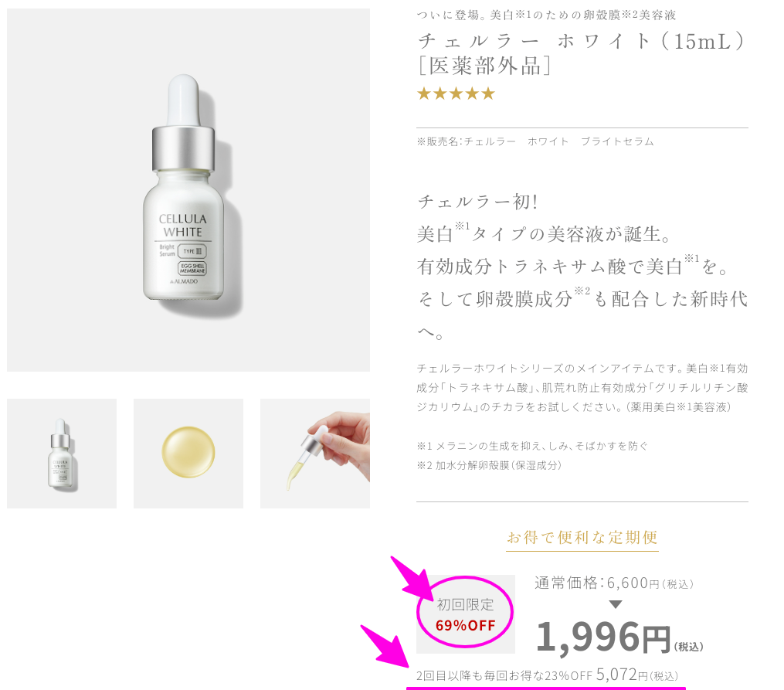Click the ALMADO logo on the bottle

184,281
